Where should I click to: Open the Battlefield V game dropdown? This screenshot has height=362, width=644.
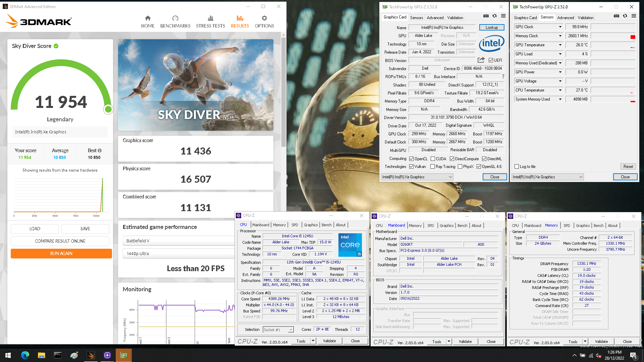pos(178,241)
